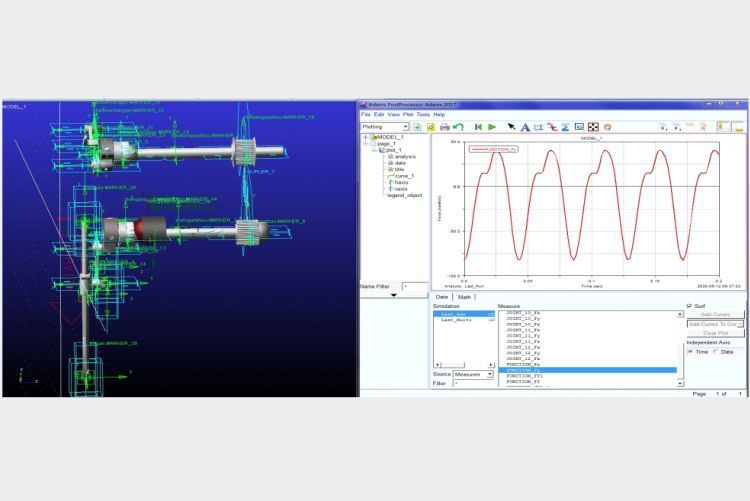
Task: Expand the MODEL_1 tree node
Action: [366, 137]
